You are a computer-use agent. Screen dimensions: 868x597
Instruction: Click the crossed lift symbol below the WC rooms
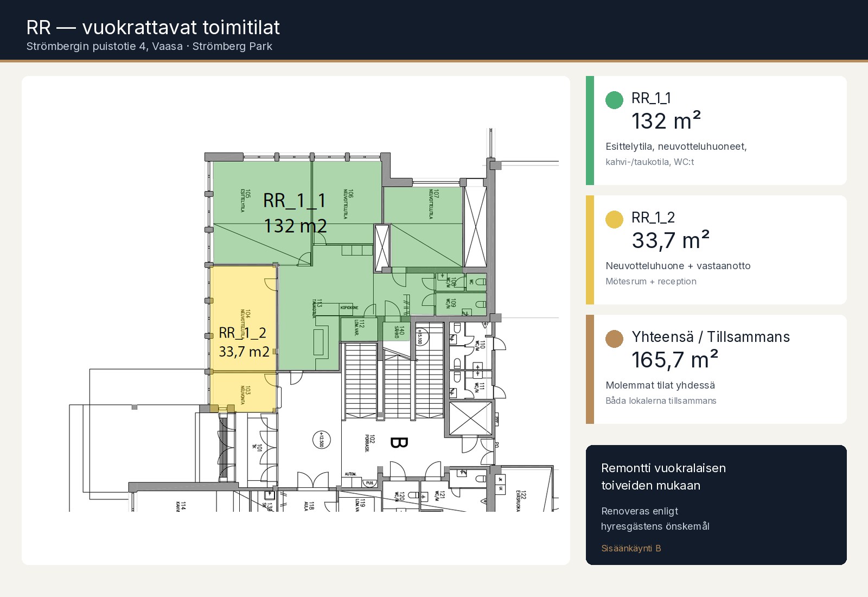click(x=470, y=418)
